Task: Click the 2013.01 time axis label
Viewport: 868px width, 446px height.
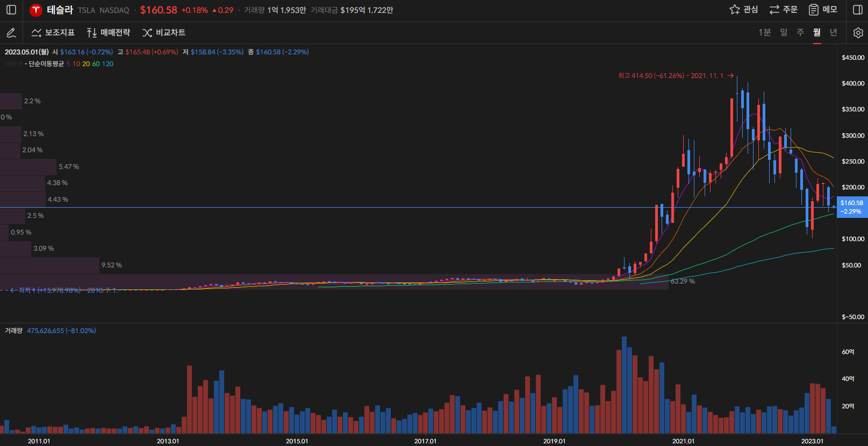Action: pyautogui.click(x=168, y=441)
